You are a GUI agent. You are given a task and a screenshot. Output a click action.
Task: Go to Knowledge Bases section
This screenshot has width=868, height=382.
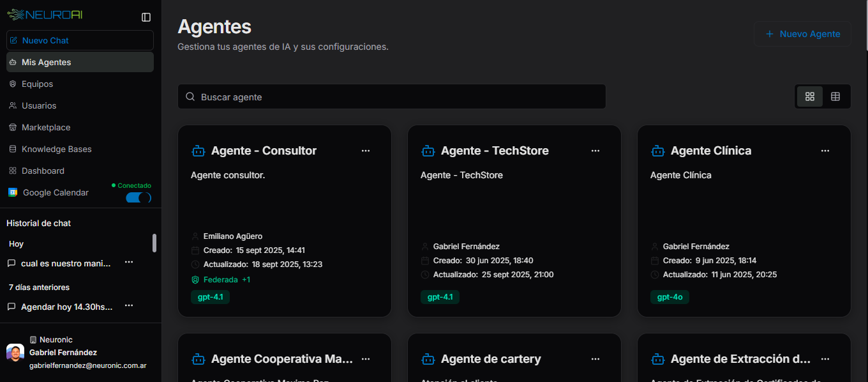point(56,149)
